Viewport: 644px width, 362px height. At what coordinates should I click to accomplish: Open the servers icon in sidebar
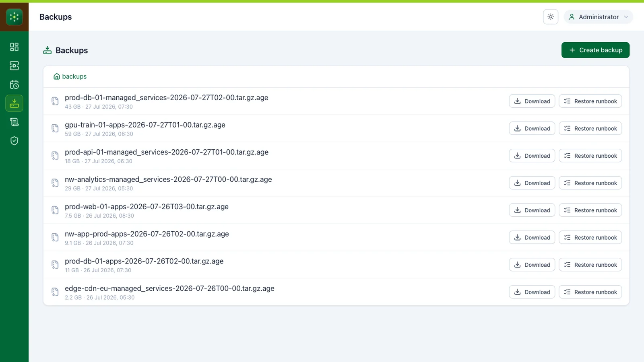coord(14,66)
